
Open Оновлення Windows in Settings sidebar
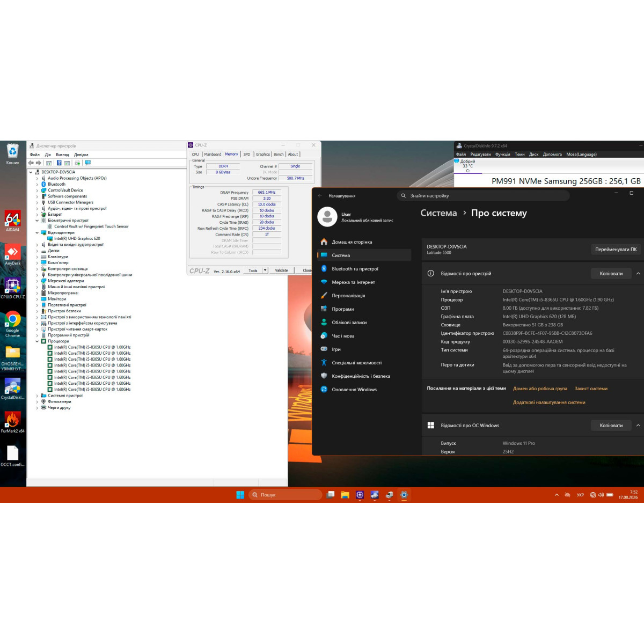[364, 390]
